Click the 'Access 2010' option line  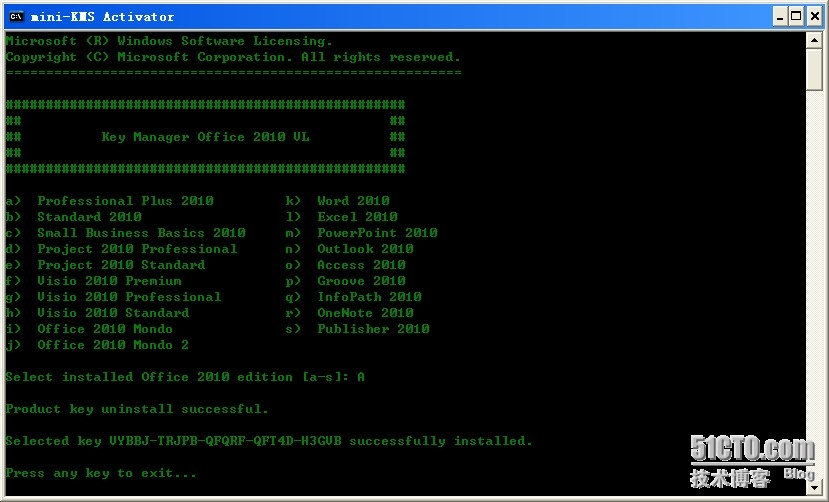(346, 265)
